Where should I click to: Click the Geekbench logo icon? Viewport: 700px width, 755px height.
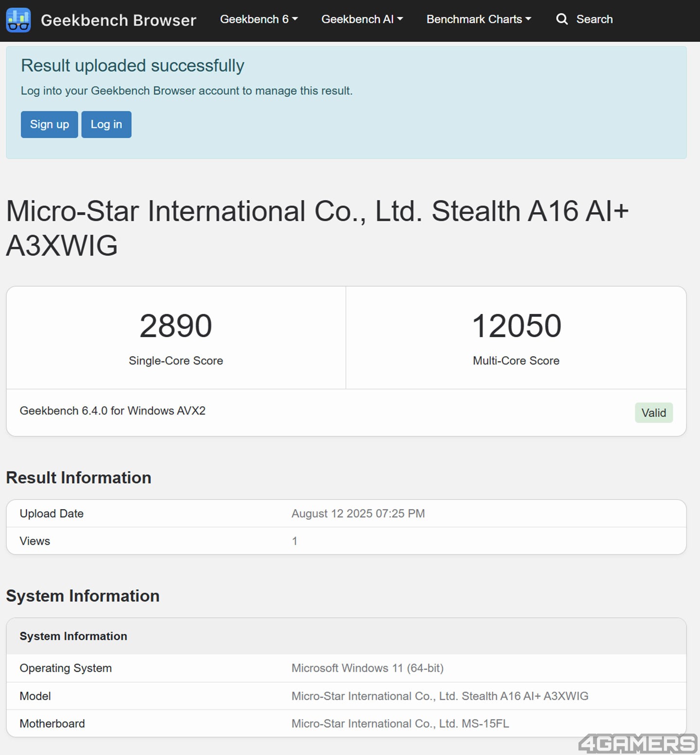point(18,20)
